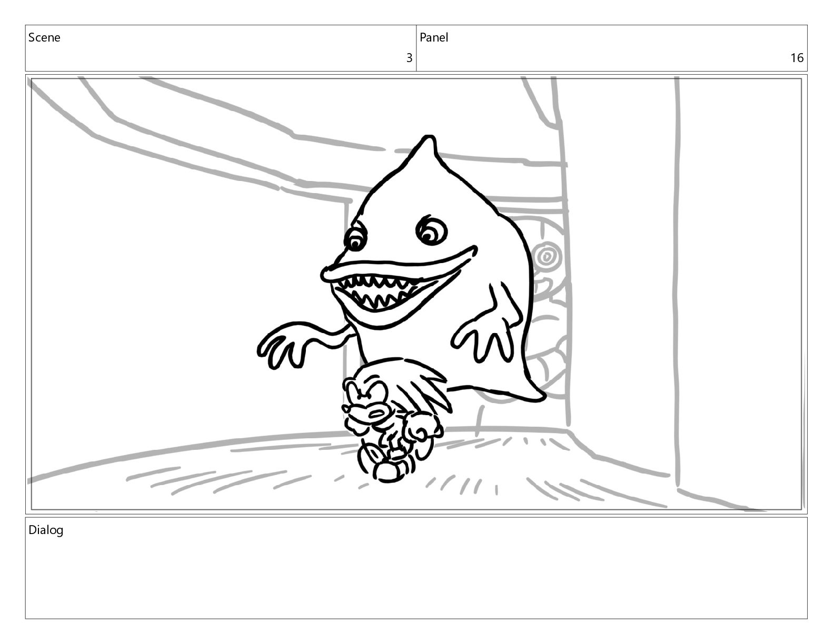
Task: Click the storyboard panel drawing
Action: pyautogui.click(x=416, y=294)
